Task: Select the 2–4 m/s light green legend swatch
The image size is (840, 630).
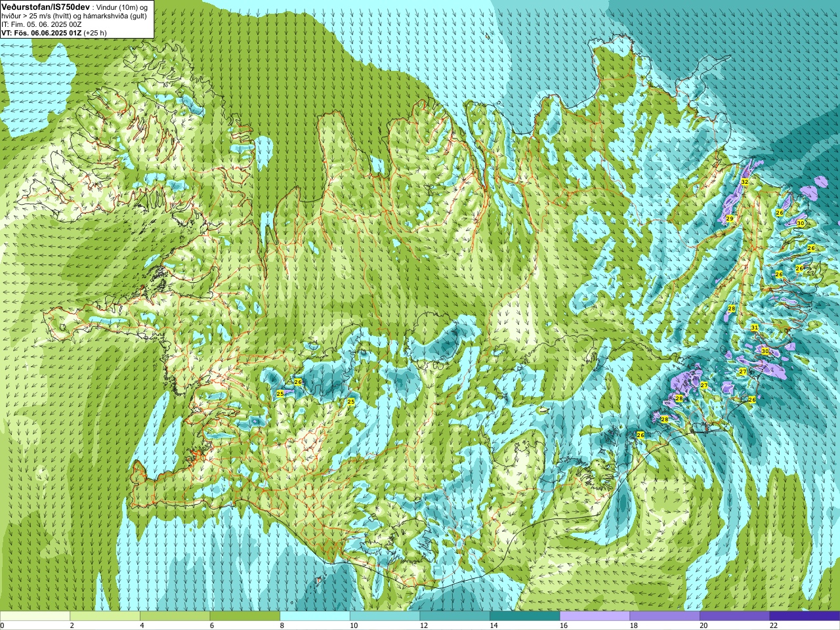Action: [x=105, y=616]
